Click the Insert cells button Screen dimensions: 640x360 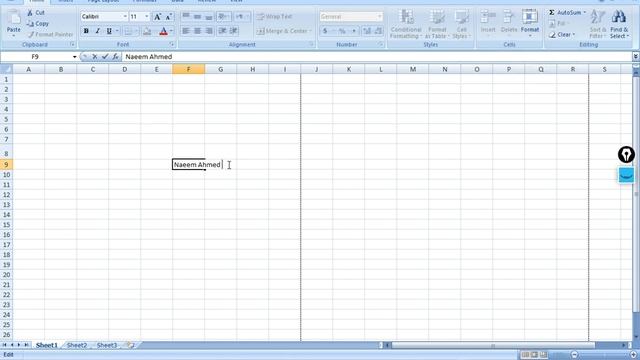[488, 22]
